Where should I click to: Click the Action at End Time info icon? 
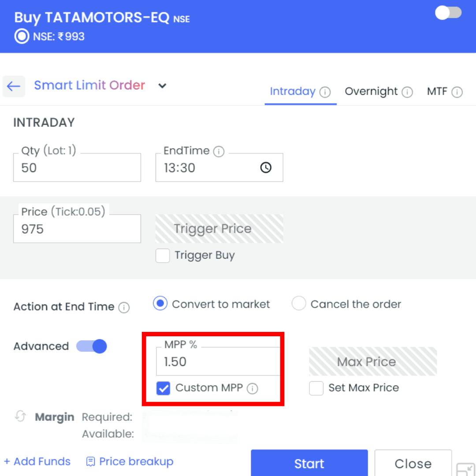124,308
